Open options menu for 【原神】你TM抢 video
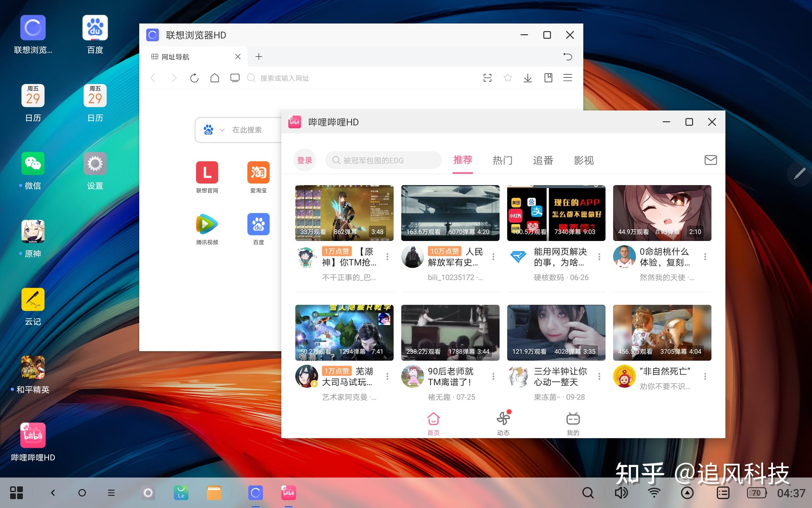 pos(387,257)
